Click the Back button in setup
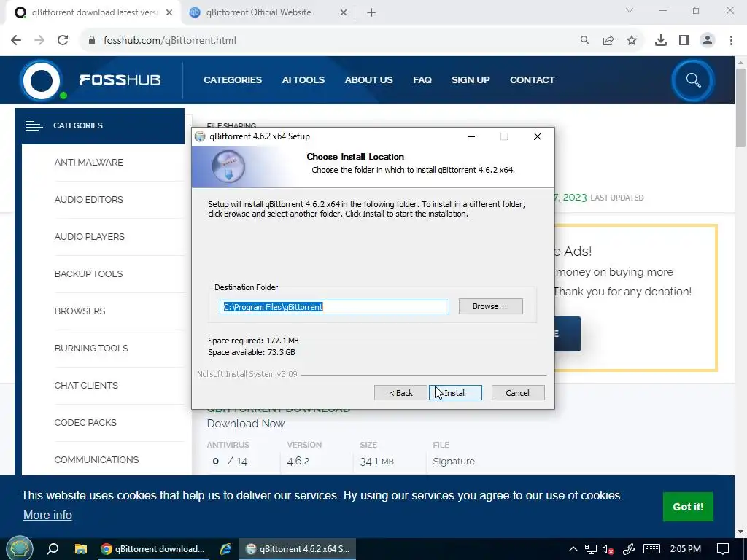 400,393
